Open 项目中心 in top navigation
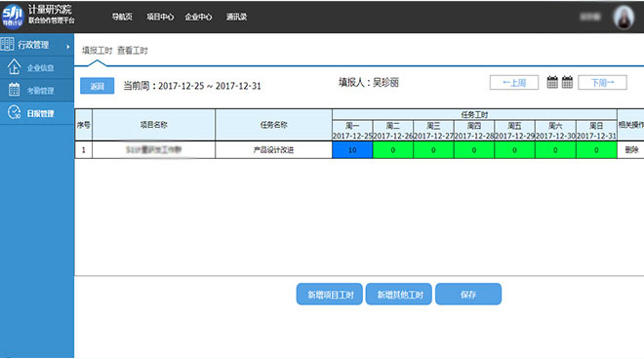Viewport: 644px width, 359px height. click(160, 17)
